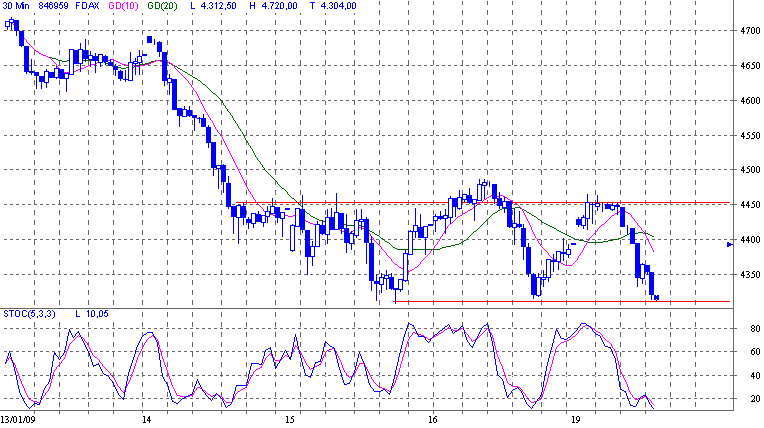The image size is (764, 428).
Task: Click the stochastic 40 level label
Action: (755, 375)
